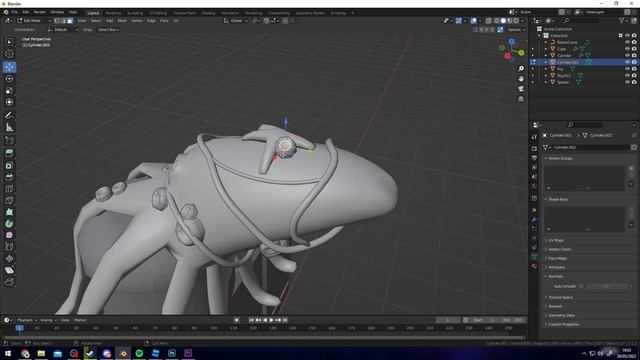Click the viewport pan hand icon
This screenshot has width=640, height=360.
click(521, 78)
